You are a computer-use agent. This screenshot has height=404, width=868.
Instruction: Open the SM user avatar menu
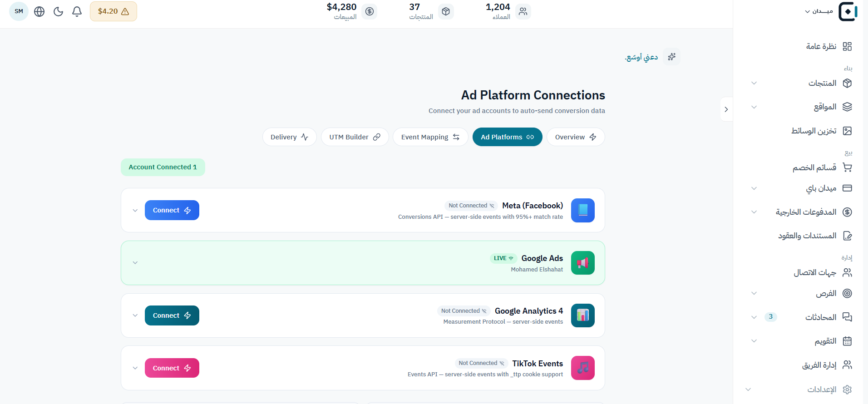coord(19,11)
